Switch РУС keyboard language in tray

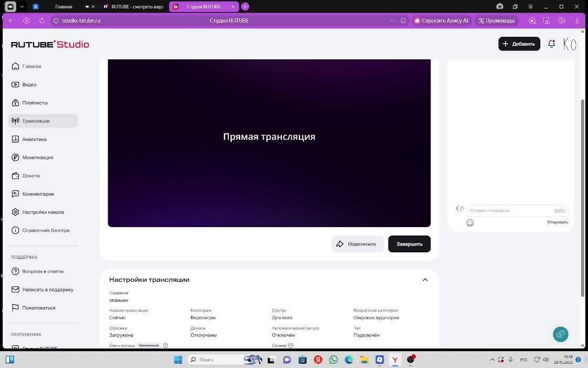[524, 360]
